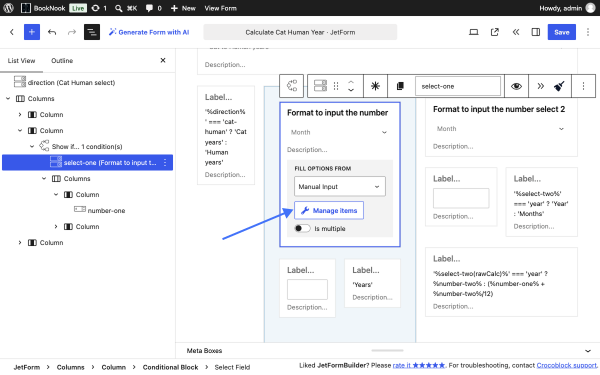Expand the first Column row
Image resolution: width=600 pixels, height=375 pixels.
20,114
